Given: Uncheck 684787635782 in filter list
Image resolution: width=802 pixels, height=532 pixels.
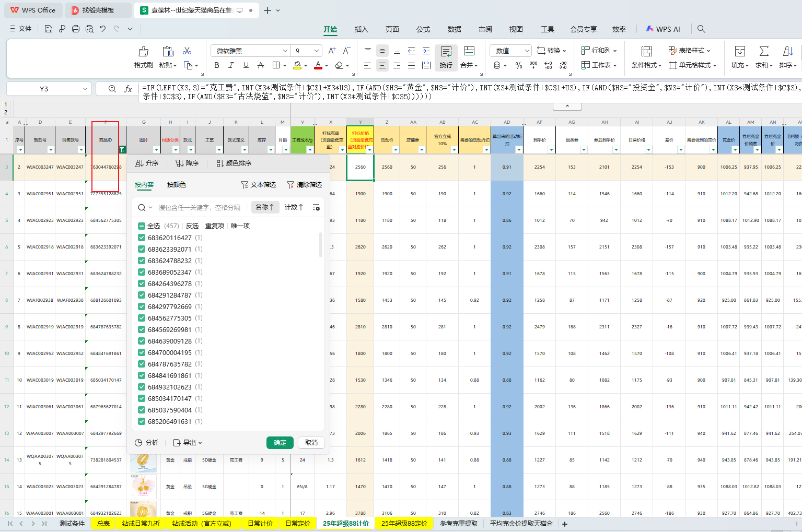Looking at the screenshot, I should click(x=142, y=364).
